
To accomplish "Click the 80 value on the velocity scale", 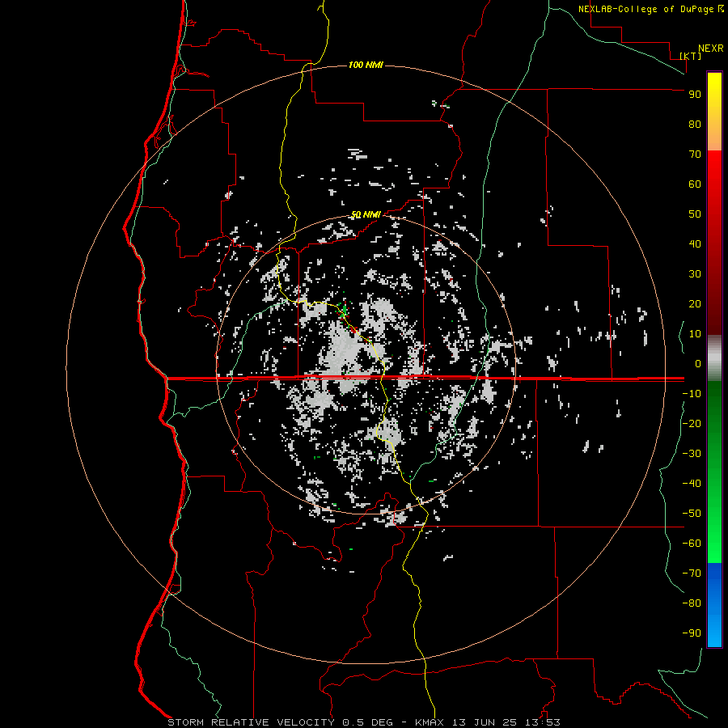I will pyautogui.click(x=695, y=124).
